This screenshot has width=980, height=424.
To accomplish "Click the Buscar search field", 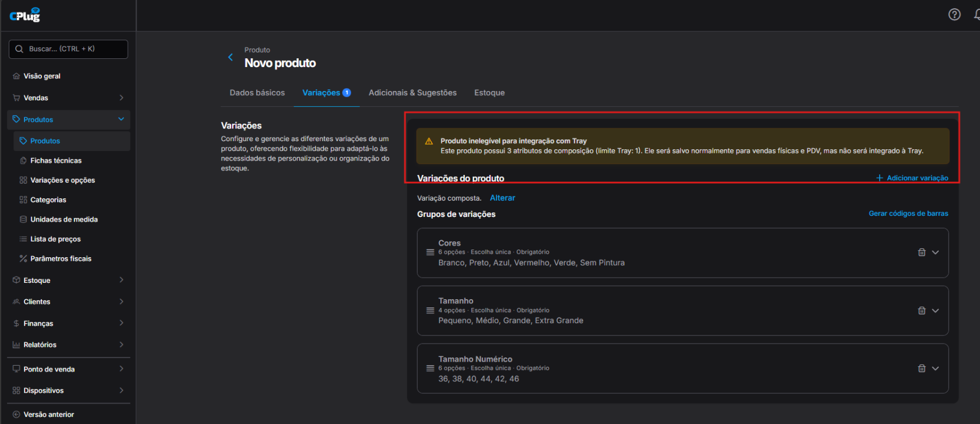I will (x=68, y=49).
